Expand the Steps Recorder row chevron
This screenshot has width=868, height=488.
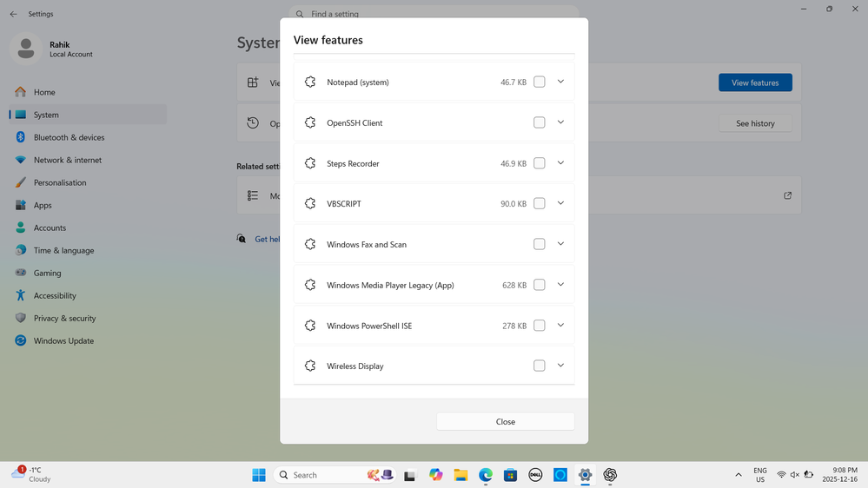[x=560, y=162]
